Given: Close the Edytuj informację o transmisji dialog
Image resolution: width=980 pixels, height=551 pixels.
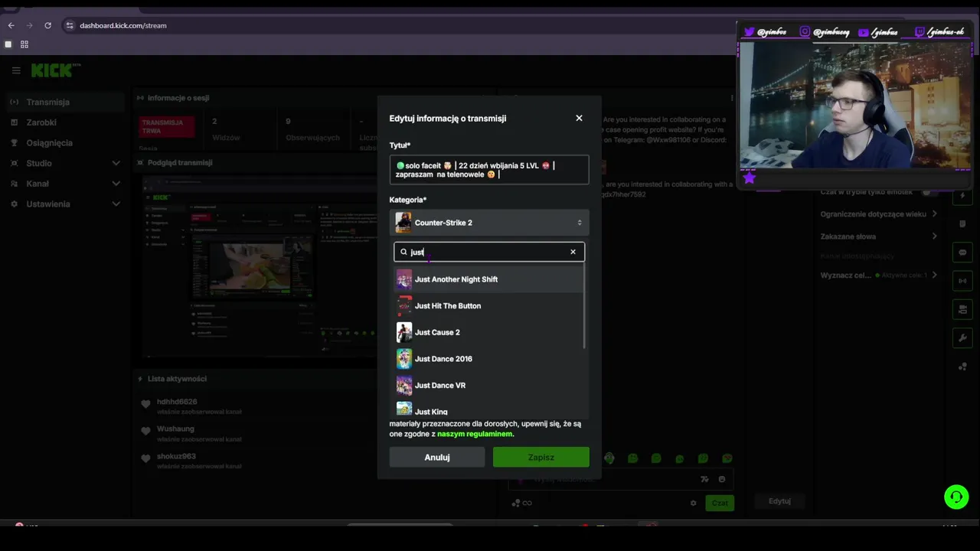Looking at the screenshot, I should pyautogui.click(x=579, y=118).
